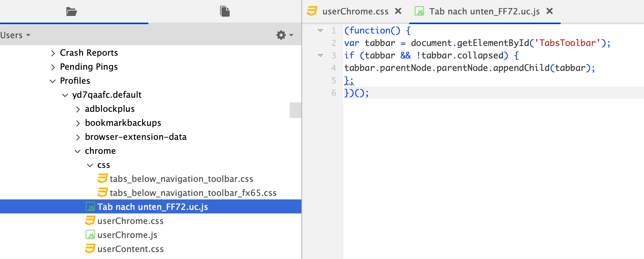Screen dimensions: 644x259
Task: Expand the adblockplus folder
Action: coord(78,109)
